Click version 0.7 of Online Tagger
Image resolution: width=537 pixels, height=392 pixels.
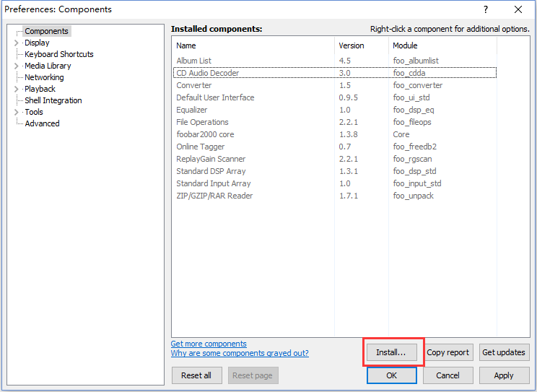tap(345, 147)
